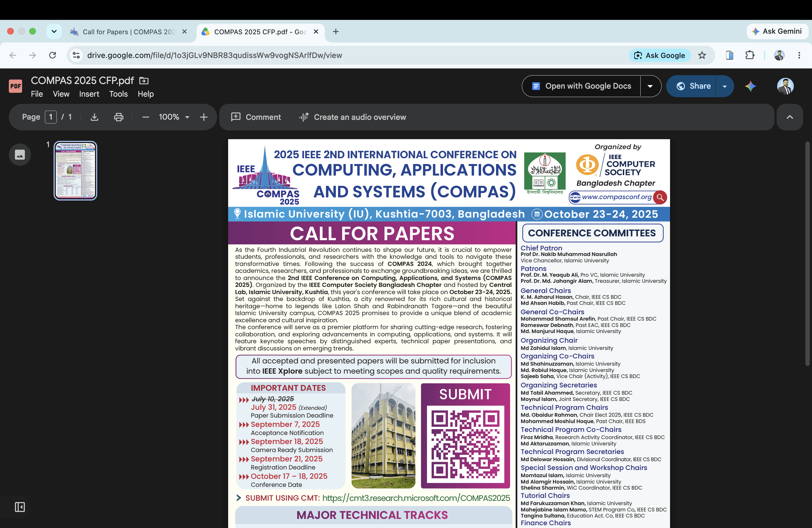Click the "July 31, 2025" deadline text
The height and width of the screenshot is (528, 812).
coord(274,407)
